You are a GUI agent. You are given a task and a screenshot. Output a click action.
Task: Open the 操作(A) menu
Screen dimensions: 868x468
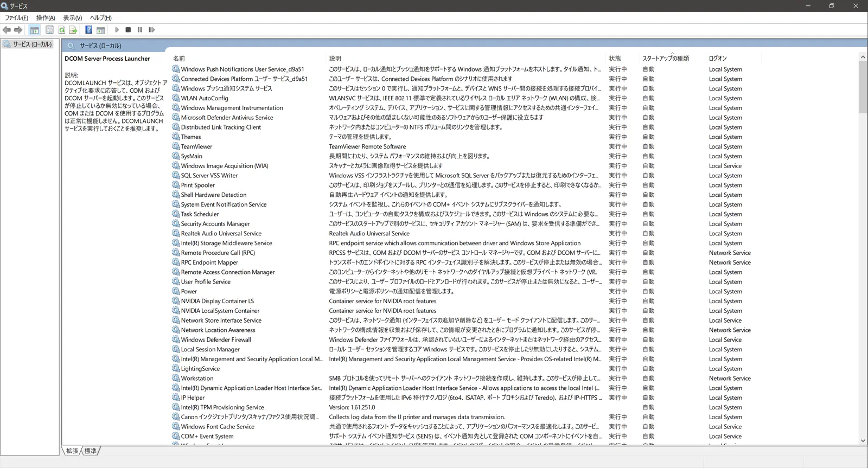coord(46,18)
